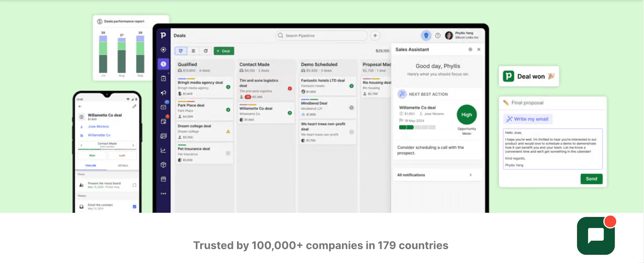Switch to list view icon
The width and height of the screenshot is (644, 263).
193,51
